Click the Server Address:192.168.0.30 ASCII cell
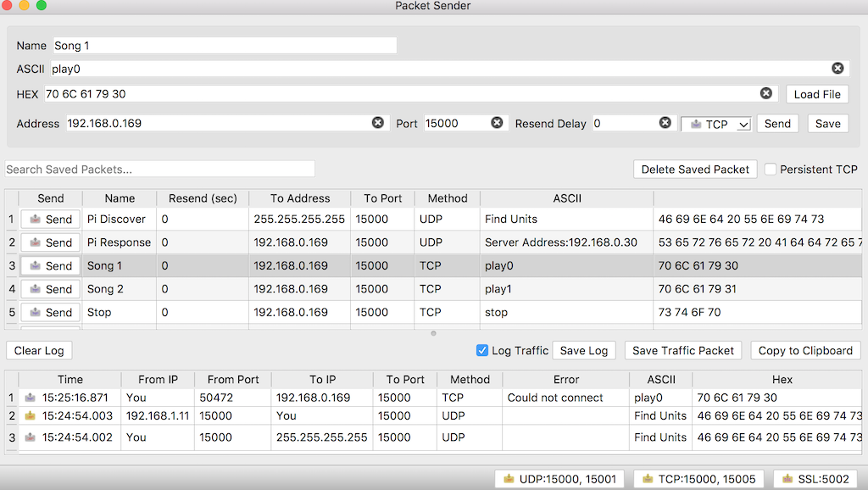 (x=567, y=242)
